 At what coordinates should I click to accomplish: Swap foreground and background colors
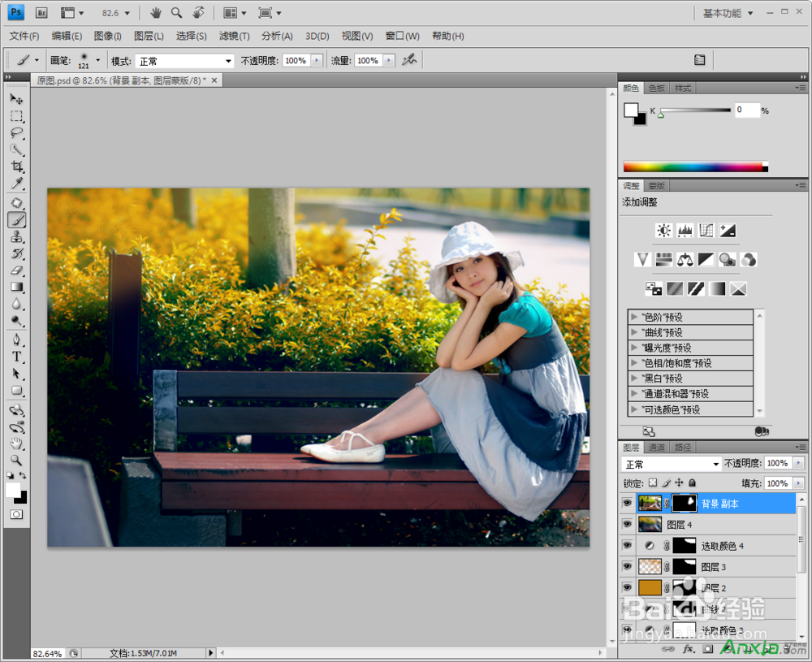22,475
